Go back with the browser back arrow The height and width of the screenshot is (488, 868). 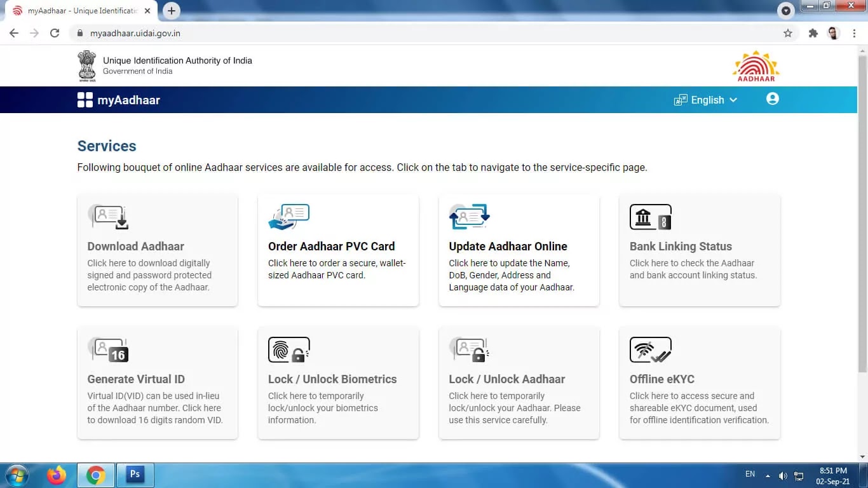pyautogui.click(x=14, y=33)
